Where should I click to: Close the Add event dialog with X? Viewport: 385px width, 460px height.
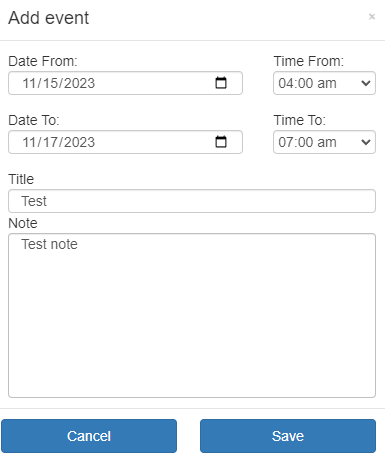coord(372,17)
